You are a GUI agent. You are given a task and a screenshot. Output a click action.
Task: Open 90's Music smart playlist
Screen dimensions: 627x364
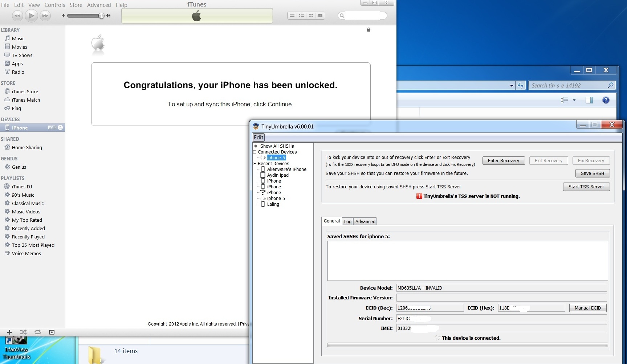23,195
